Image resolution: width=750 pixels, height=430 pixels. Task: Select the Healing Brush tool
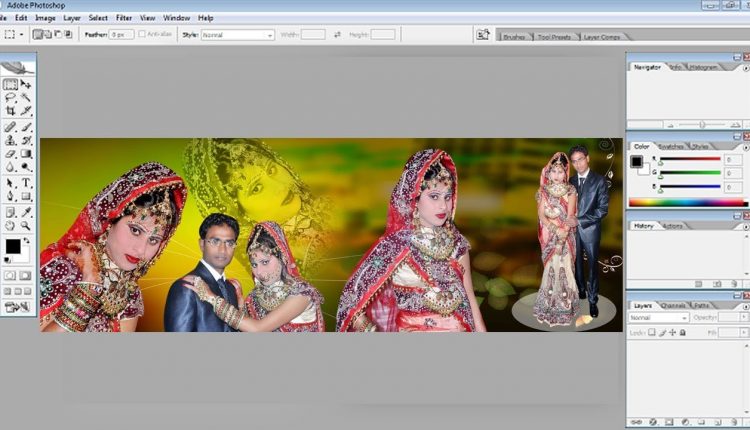click(x=11, y=127)
